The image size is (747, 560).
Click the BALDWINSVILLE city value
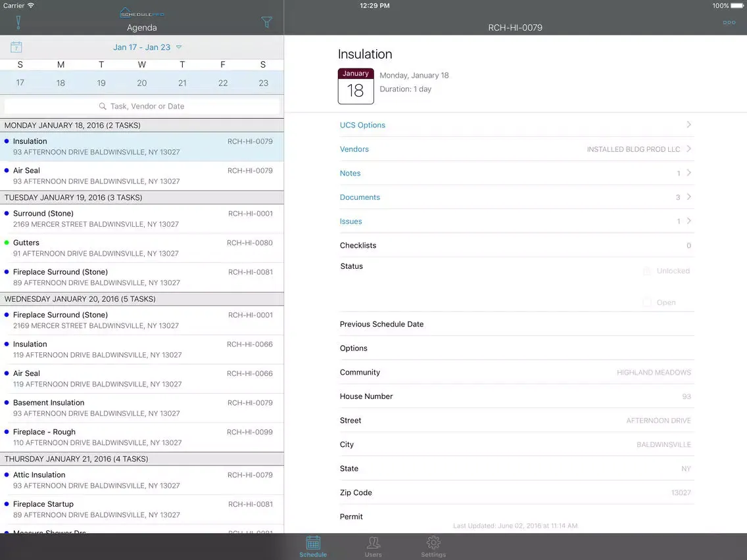(x=663, y=445)
